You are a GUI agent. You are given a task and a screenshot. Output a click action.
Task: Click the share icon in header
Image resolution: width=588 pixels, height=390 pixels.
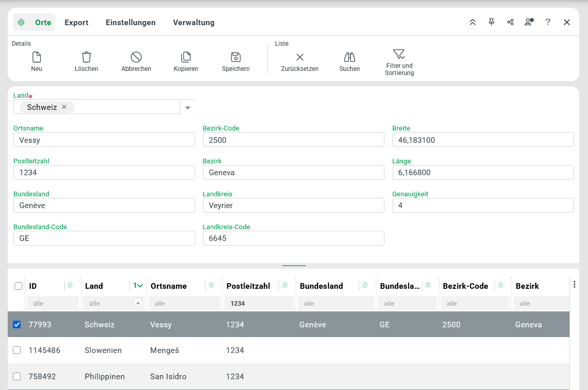[510, 22]
